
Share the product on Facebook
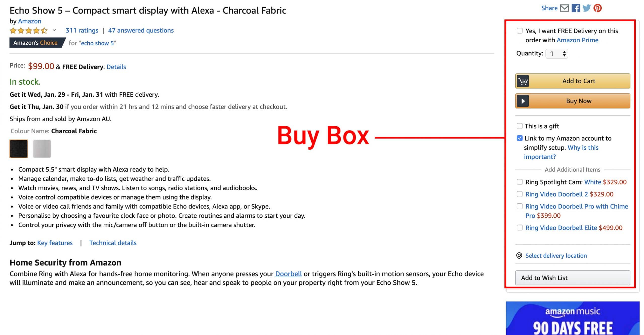coord(576,8)
